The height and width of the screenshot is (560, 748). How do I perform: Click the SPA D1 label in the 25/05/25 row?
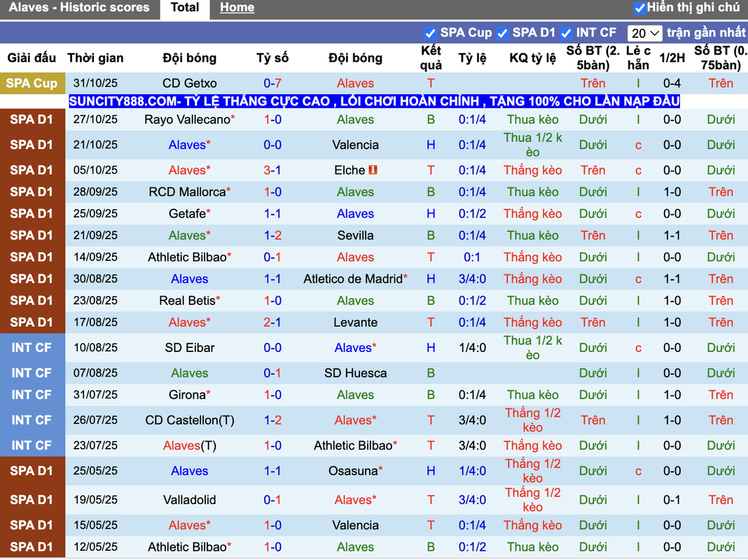pos(32,471)
